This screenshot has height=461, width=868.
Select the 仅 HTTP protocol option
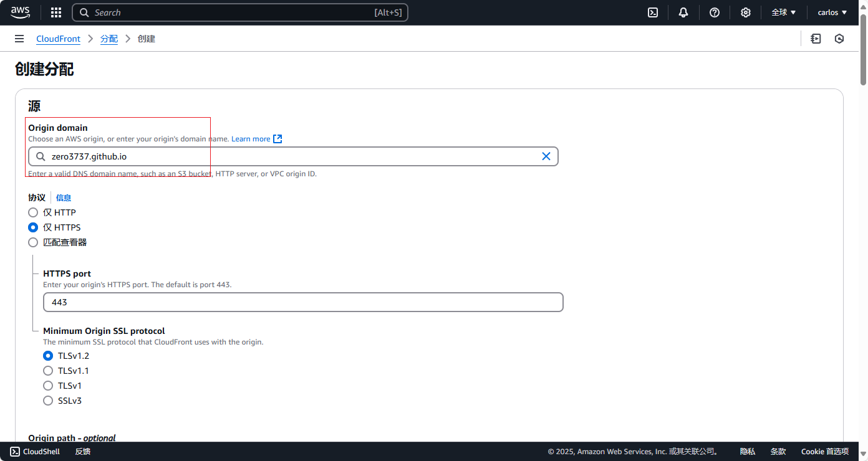tap(33, 212)
